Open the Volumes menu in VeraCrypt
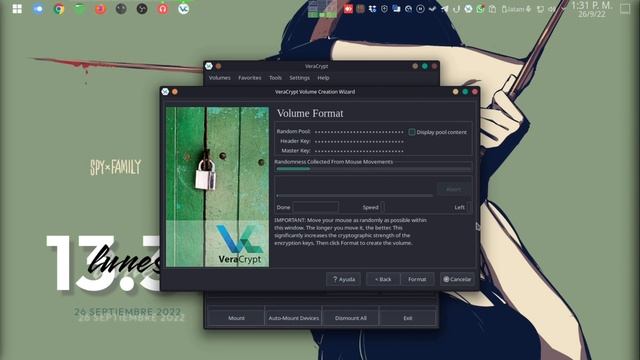The height and width of the screenshot is (360, 640). pyautogui.click(x=220, y=78)
